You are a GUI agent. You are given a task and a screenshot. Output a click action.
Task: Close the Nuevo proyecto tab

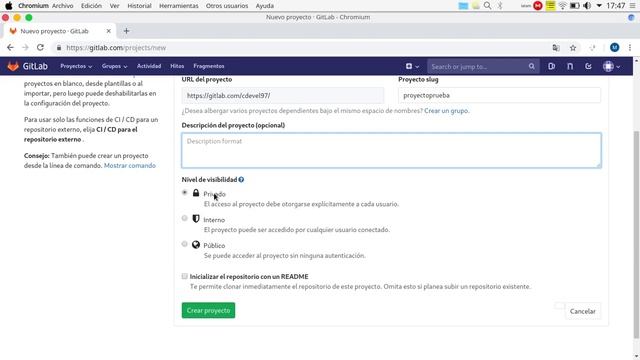(x=109, y=31)
